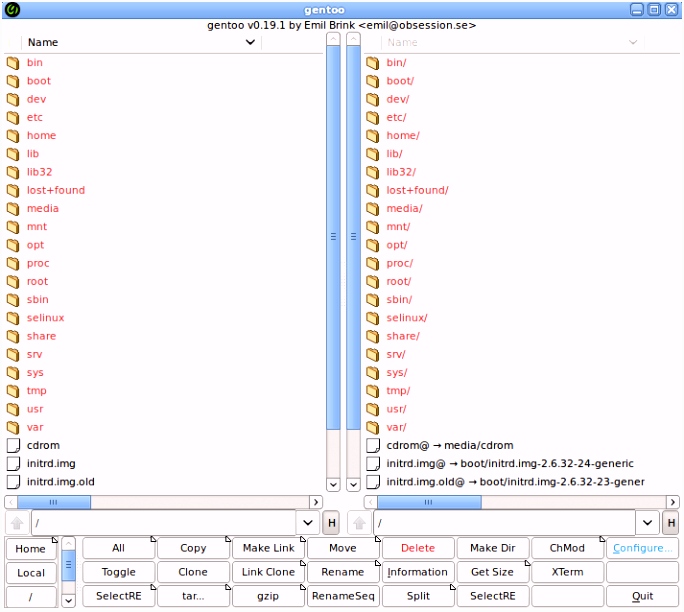
Task: Click the folder icon for opt/ in right pane
Action: 373,245
